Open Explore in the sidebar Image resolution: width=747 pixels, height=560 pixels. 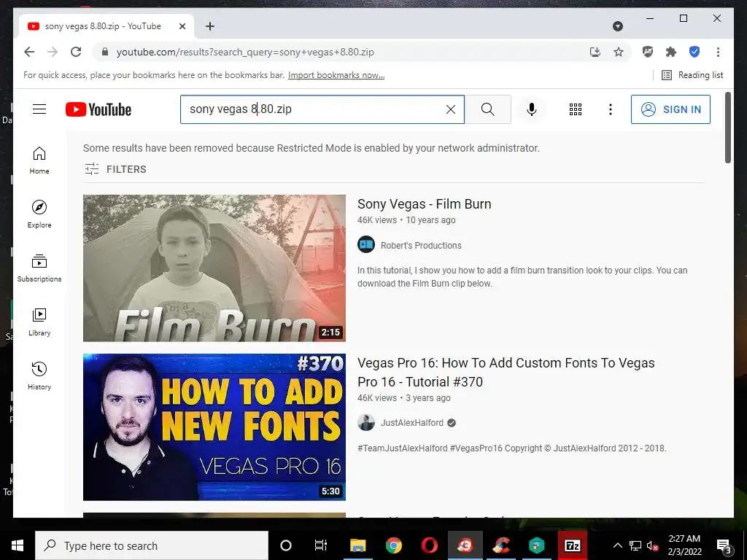coord(39,214)
